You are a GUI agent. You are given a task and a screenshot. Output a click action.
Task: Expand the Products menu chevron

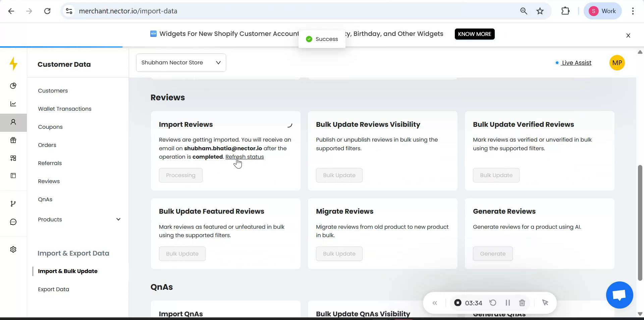pos(118,219)
